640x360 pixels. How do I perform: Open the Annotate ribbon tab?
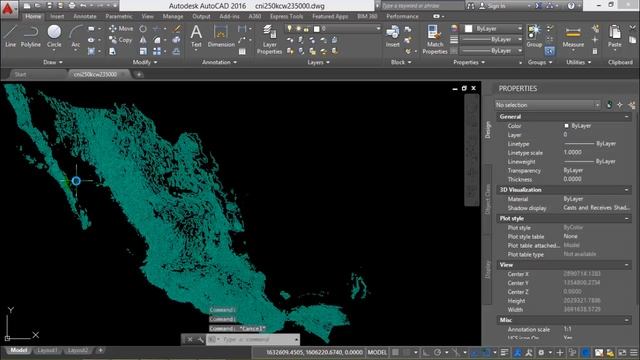point(84,16)
